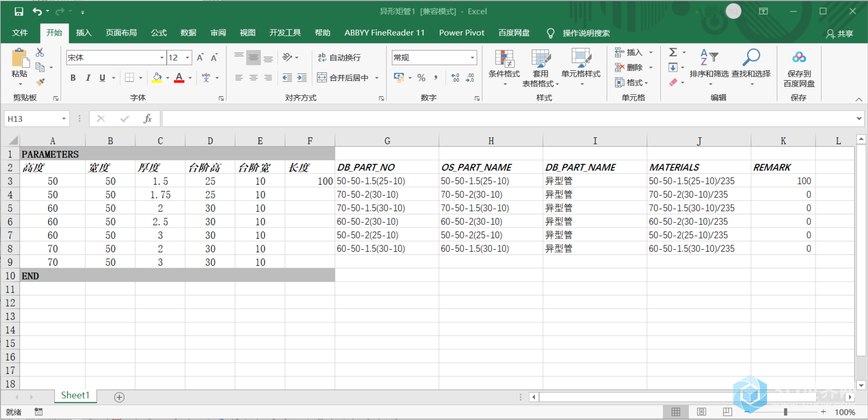Collapse the ribbon with the chevron
Screen dimensions: 868x420
tap(858, 99)
